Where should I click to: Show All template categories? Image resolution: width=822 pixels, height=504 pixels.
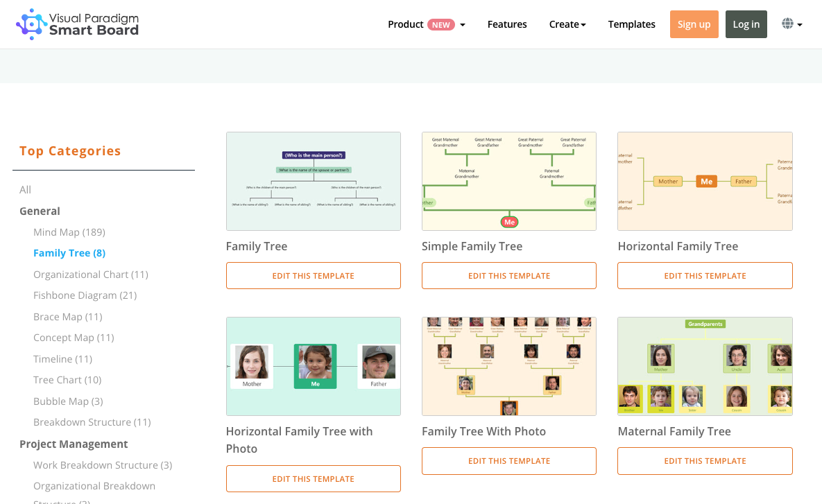click(26, 190)
